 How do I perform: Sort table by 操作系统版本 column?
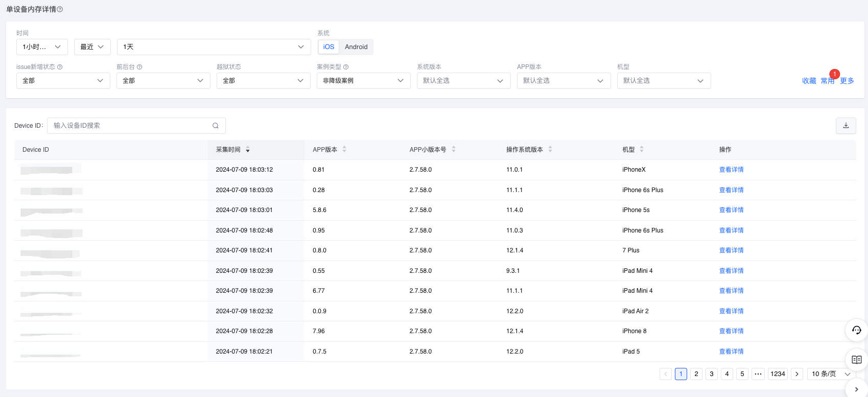coord(550,149)
